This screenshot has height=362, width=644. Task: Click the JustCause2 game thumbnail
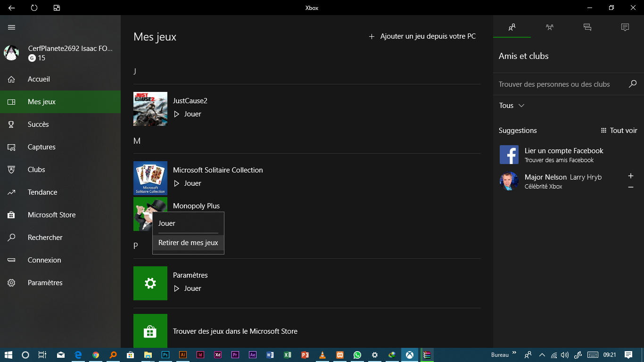[150, 109]
